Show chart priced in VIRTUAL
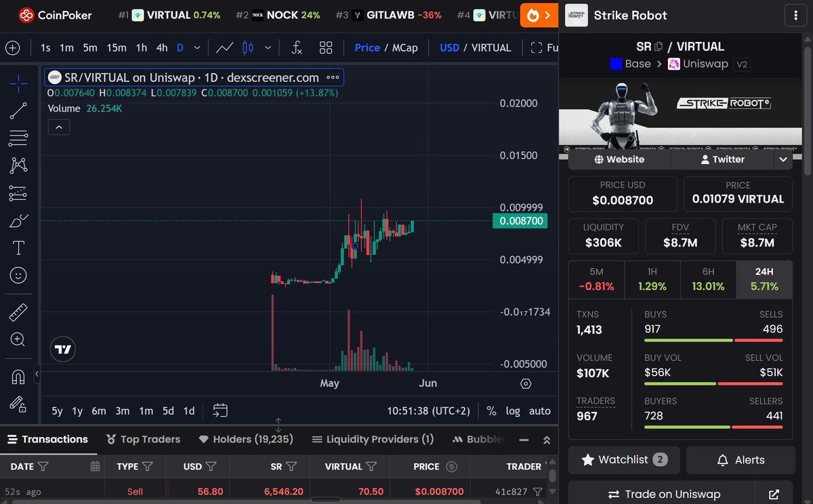The width and height of the screenshot is (813, 504). 491,48
